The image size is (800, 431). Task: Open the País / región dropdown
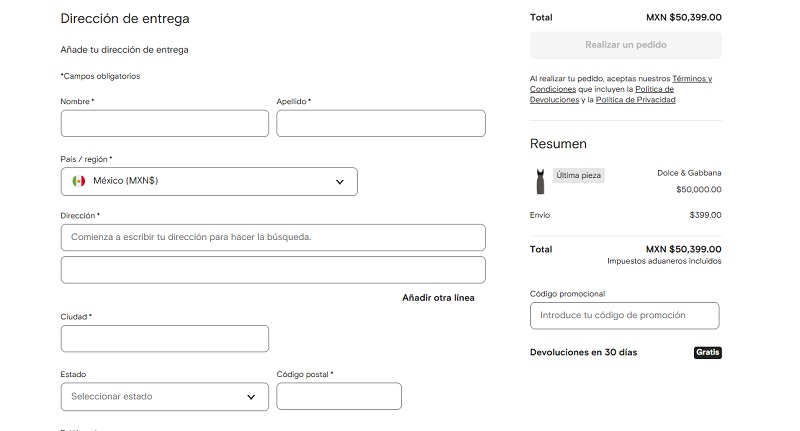click(208, 181)
